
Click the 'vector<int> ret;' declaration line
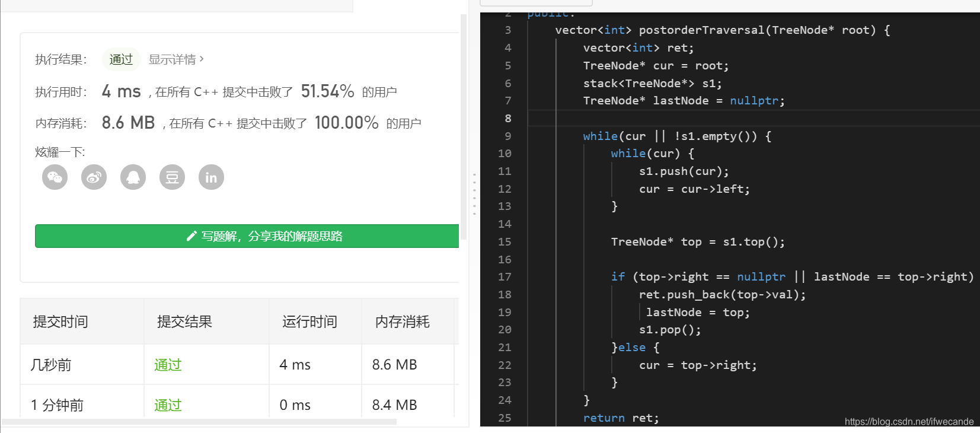click(639, 48)
